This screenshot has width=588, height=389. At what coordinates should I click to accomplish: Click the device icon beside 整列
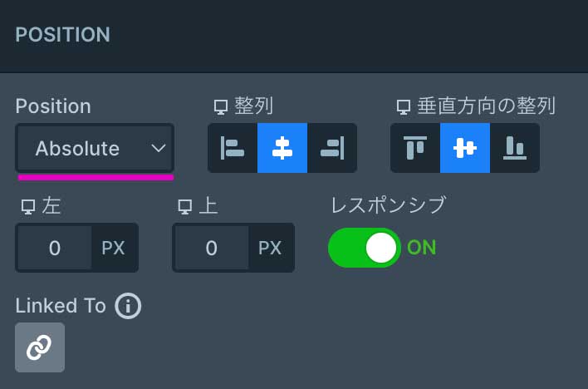[221, 107]
